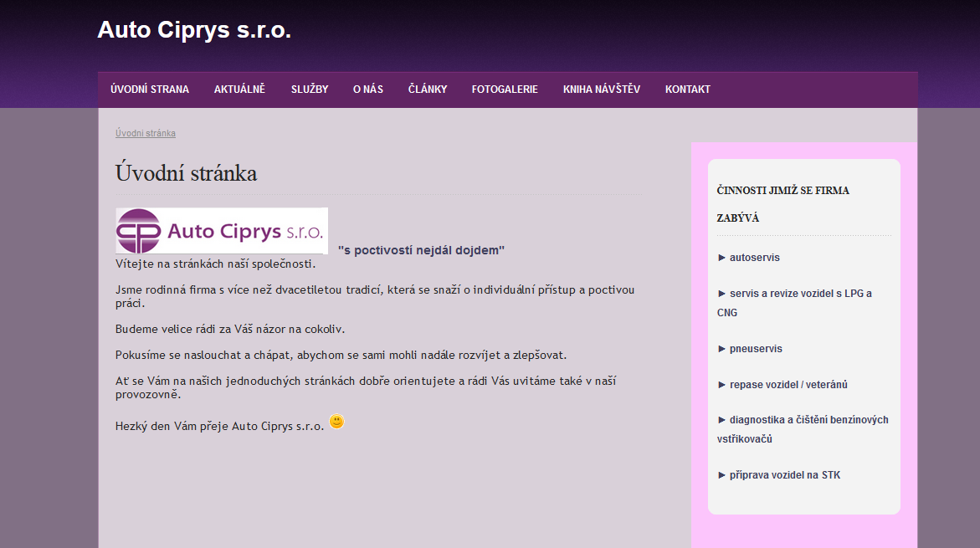Click the slogan "s poctivostí nejdál dojdem"
The height and width of the screenshot is (548, 980).
point(421,250)
